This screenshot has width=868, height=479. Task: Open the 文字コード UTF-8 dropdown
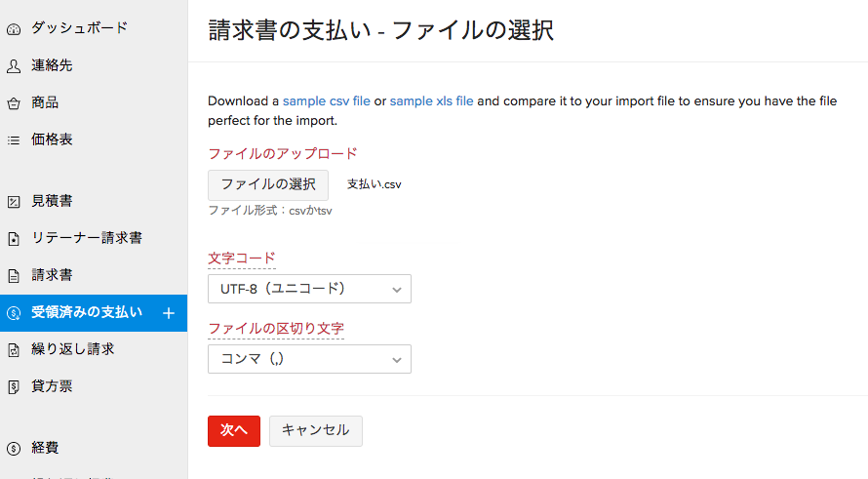309,289
